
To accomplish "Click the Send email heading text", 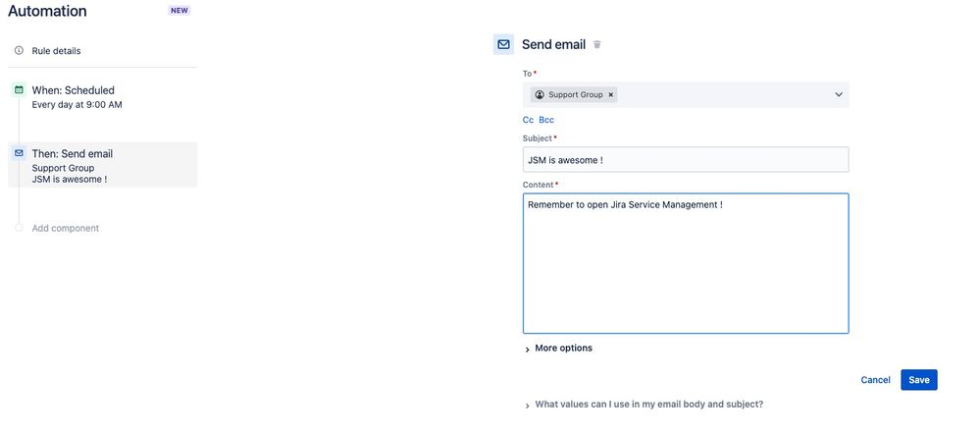I will pos(553,44).
